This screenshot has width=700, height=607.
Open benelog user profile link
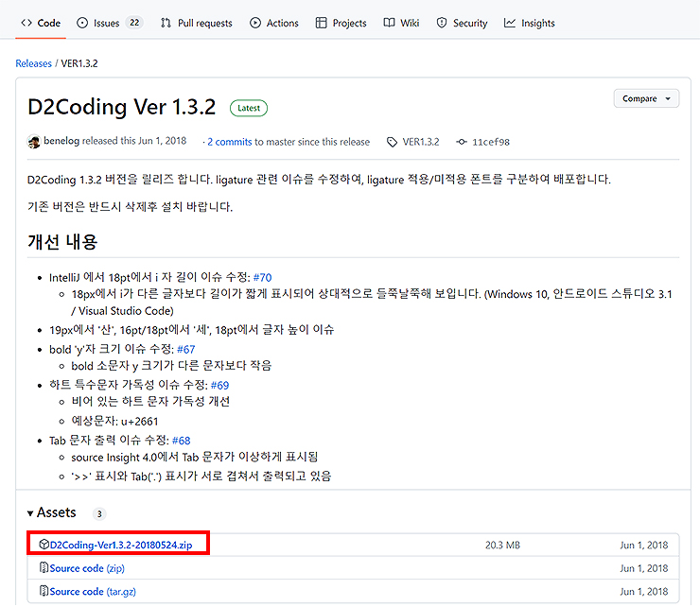(61, 141)
